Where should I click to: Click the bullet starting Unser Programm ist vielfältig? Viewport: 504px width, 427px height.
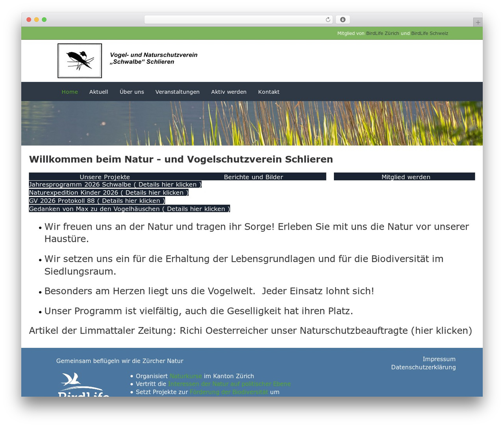[x=199, y=311]
